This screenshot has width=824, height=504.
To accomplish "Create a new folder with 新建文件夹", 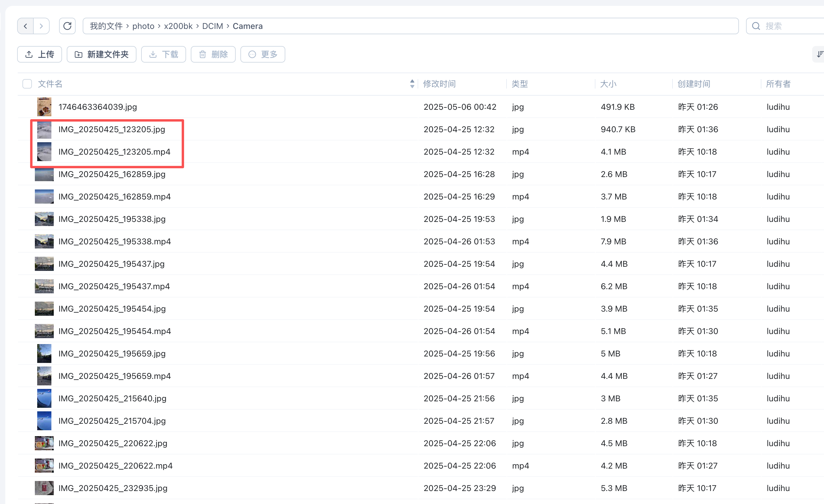I will point(101,54).
